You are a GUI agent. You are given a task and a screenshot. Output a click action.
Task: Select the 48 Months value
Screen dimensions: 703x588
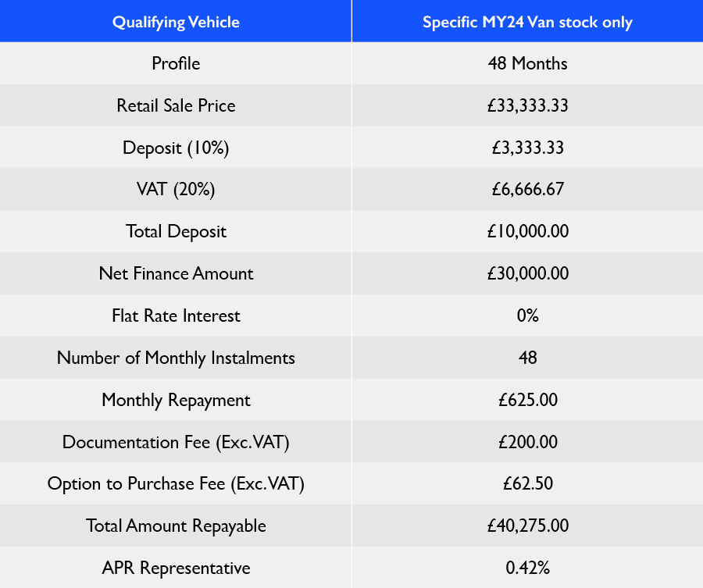tap(527, 63)
